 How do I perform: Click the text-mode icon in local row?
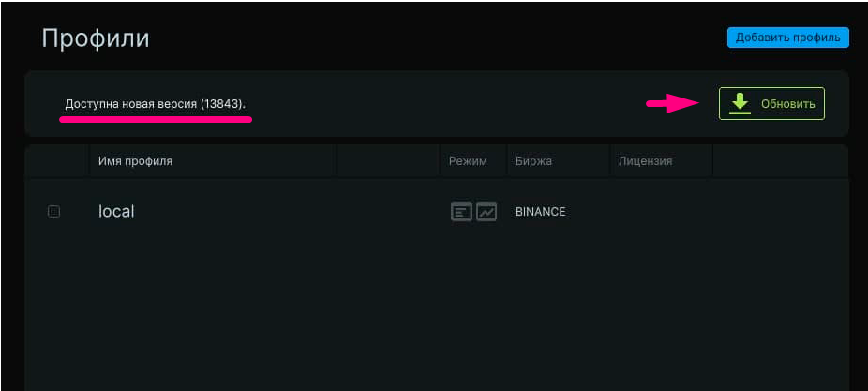click(x=461, y=212)
